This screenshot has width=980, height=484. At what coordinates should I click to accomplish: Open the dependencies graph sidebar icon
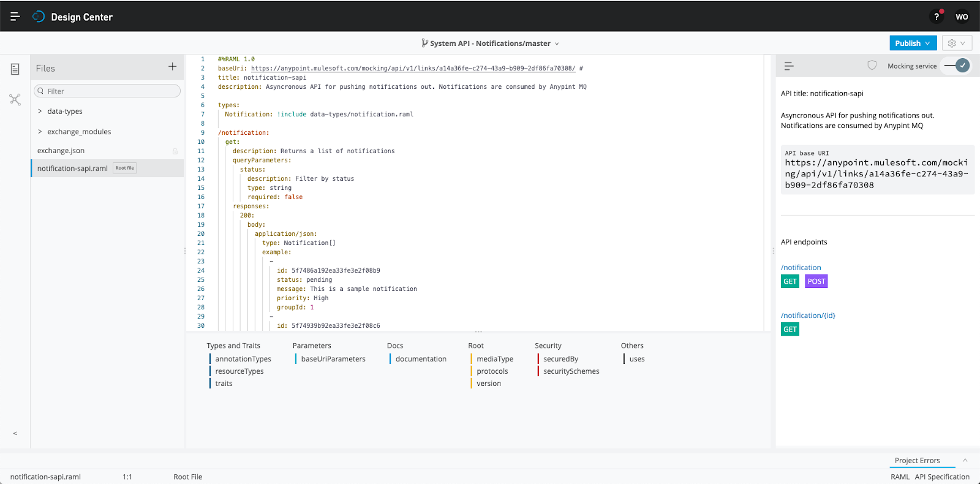click(15, 99)
